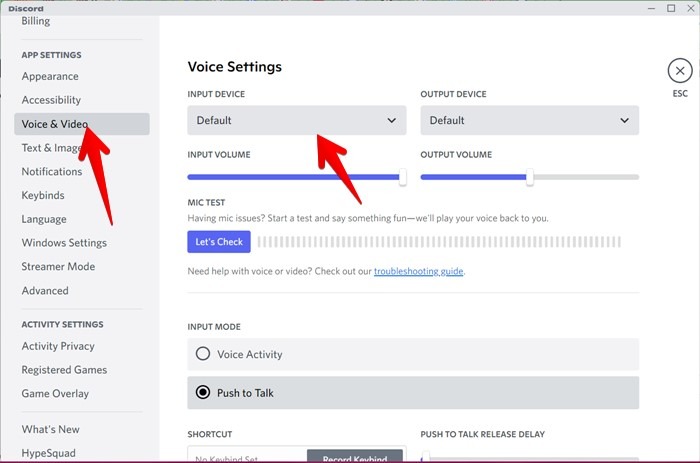Click the shortcut keybind input field
Viewport: 700px width, 463px height.
click(x=247, y=455)
